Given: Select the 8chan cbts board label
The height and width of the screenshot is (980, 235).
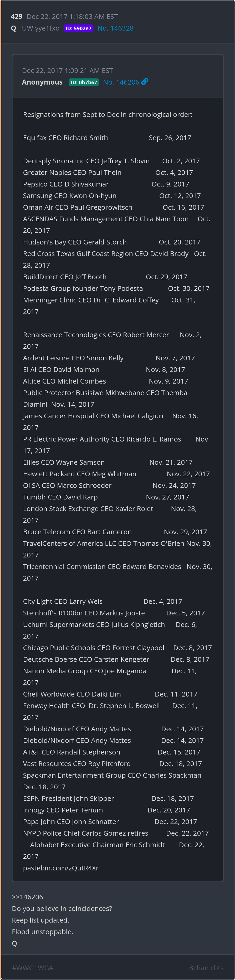Looking at the screenshot, I should (x=206, y=968).
